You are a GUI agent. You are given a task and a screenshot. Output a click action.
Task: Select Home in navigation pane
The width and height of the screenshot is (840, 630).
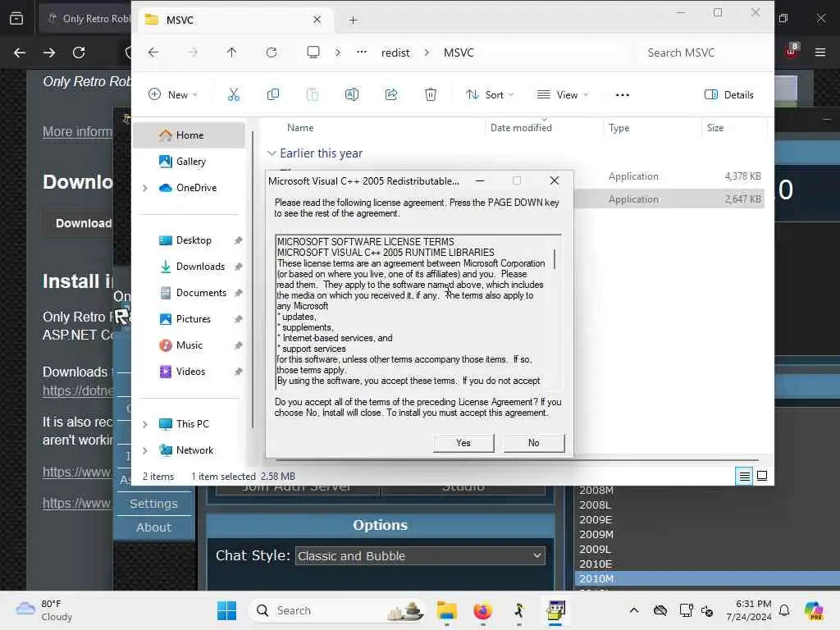pos(189,135)
